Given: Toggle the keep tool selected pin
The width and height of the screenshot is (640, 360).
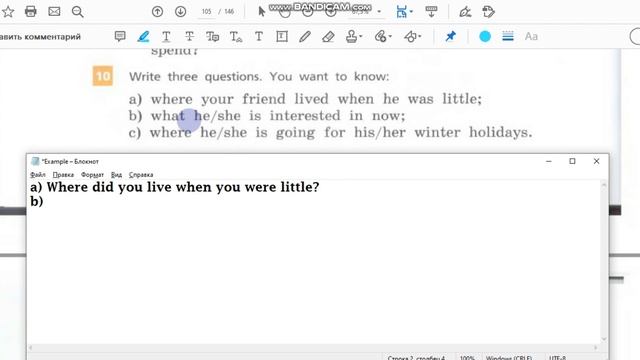Looking at the screenshot, I should [450, 36].
